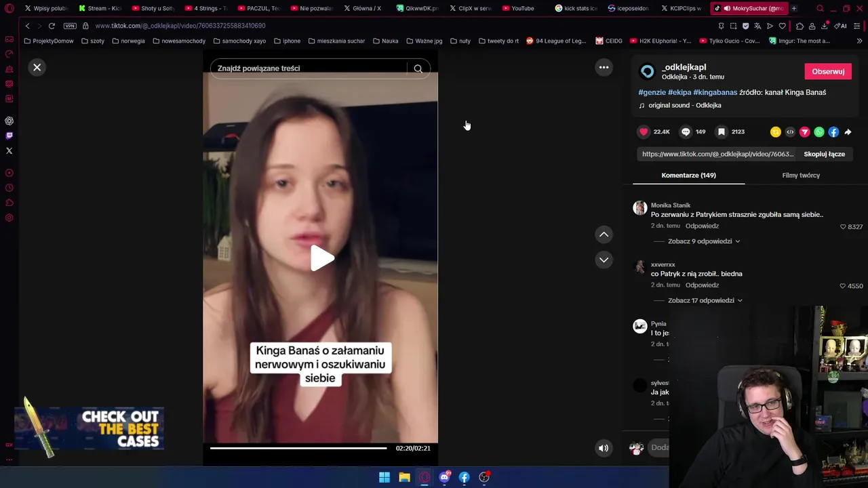Open the ProjektyDomow bookmarks folder
This screenshot has width=868, height=488.
coord(48,41)
